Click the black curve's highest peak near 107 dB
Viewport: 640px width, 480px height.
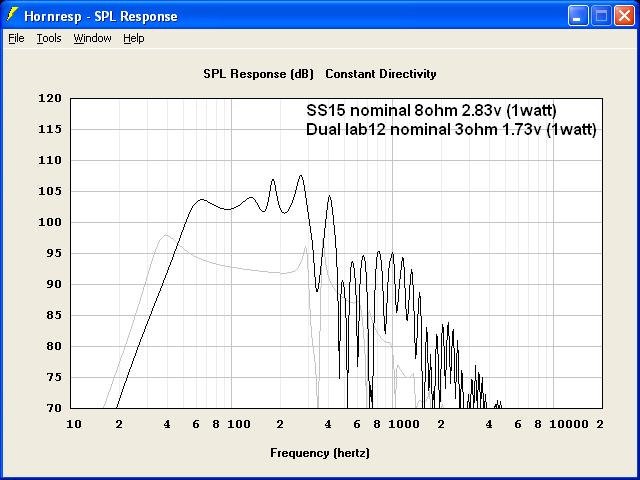pyautogui.click(x=301, y=176)
